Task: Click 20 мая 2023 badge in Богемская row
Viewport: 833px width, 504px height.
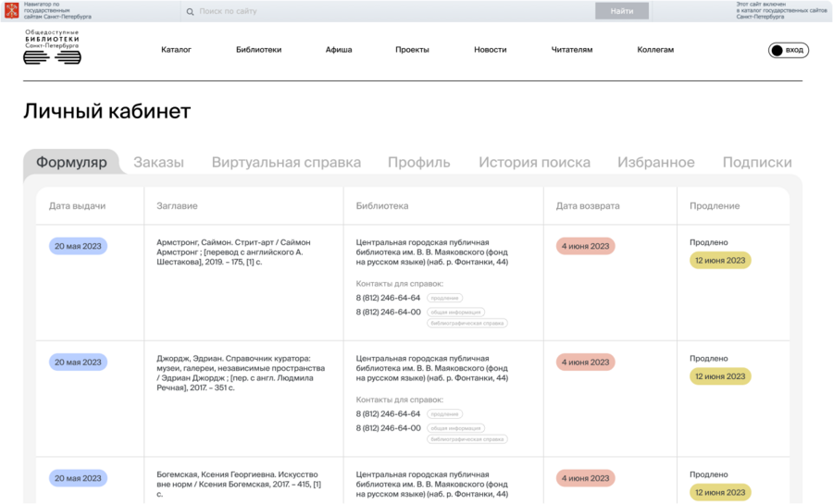Action: [x=78, y=478]
